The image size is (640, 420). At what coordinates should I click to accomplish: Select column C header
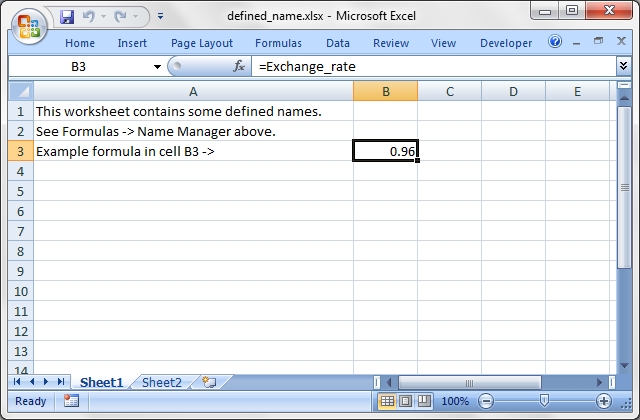tap(450, 91)
